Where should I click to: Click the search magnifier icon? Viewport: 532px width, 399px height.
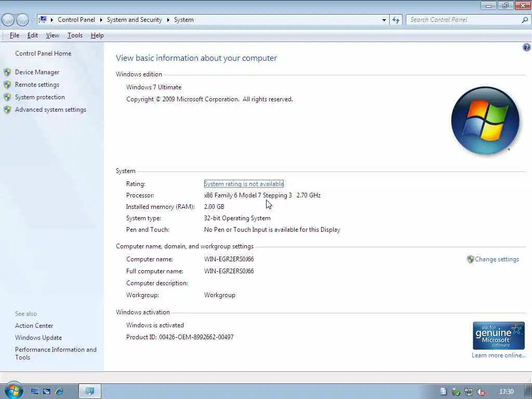tap(525, 20)
